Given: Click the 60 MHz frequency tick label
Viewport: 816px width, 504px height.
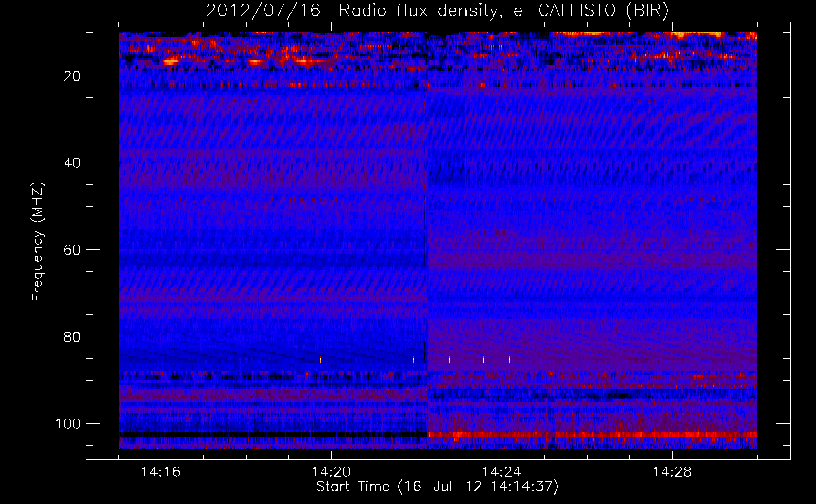Looking at the screenshot, I should click(73, 250).
